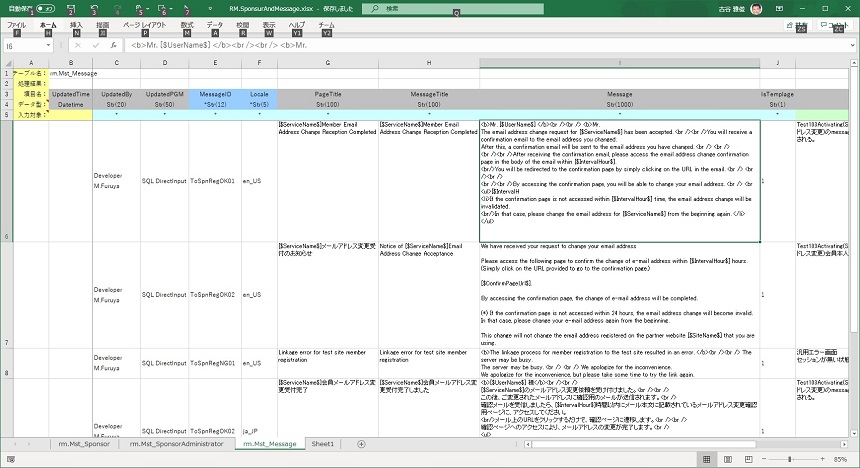Click the next sheet navigation arrow

(x=29, y=444)
